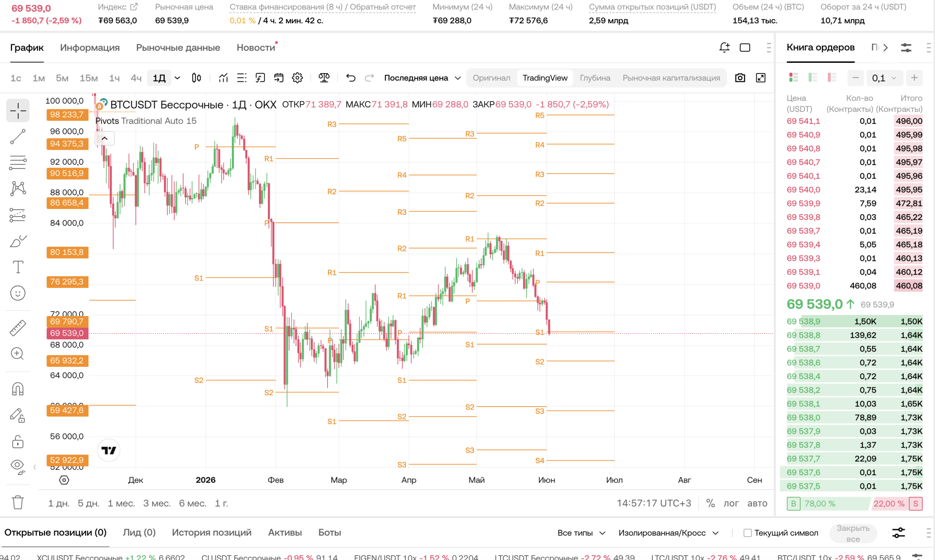This screenshot has width=935, height=560.
Task: Select the brush drawing tool
Action: [x=18, y=241]
